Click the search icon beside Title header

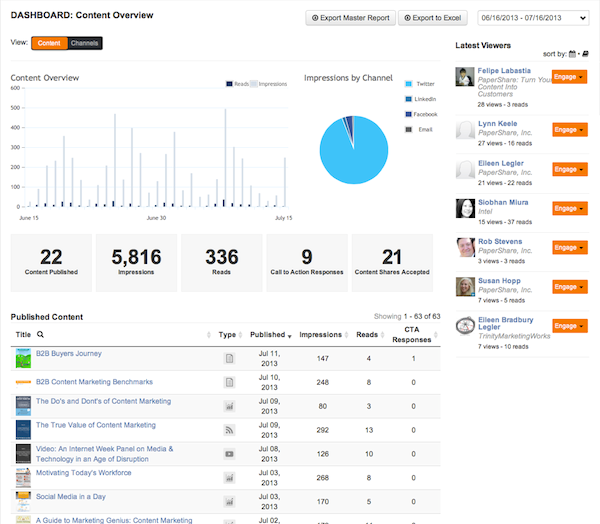41,334
